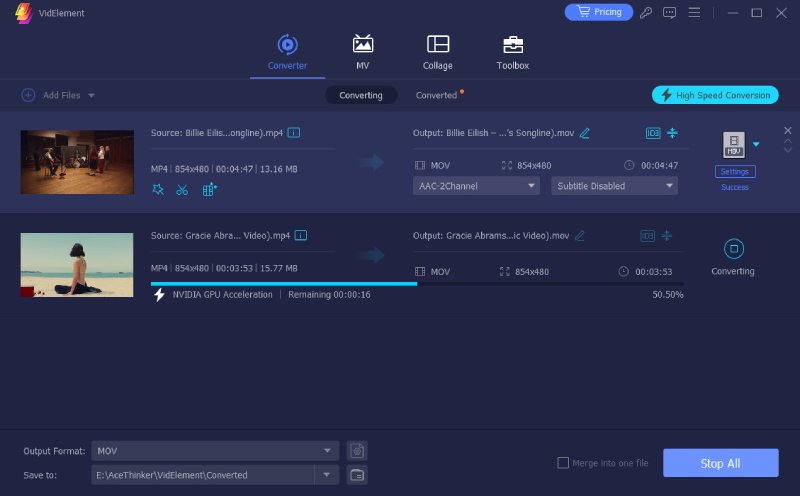Click the magic wand edit icon
The width and height of the screenshot is (800, 496).
[158, 190]
